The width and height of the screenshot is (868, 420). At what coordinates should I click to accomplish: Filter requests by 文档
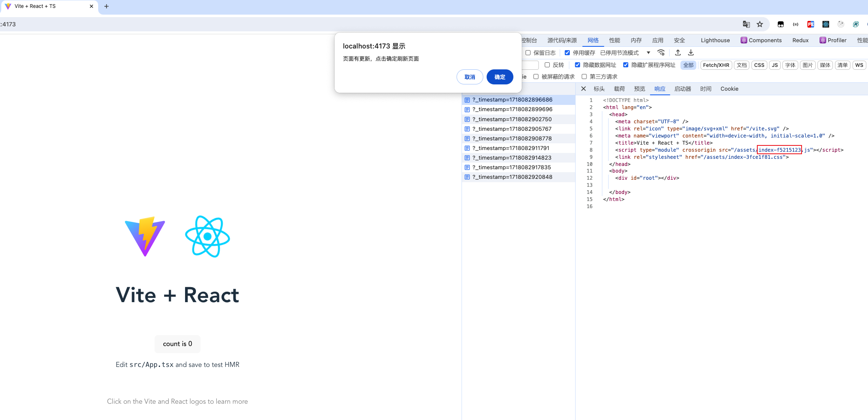pos(741,65)
